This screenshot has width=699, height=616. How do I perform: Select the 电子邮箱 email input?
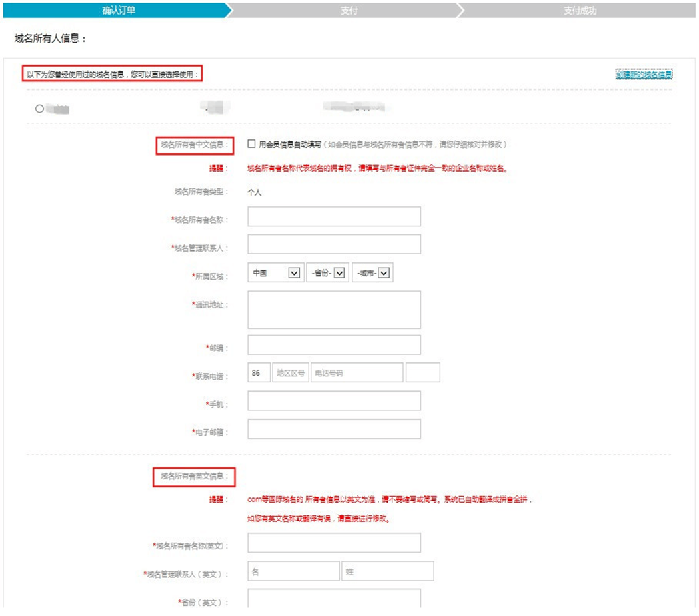[333, 429]
